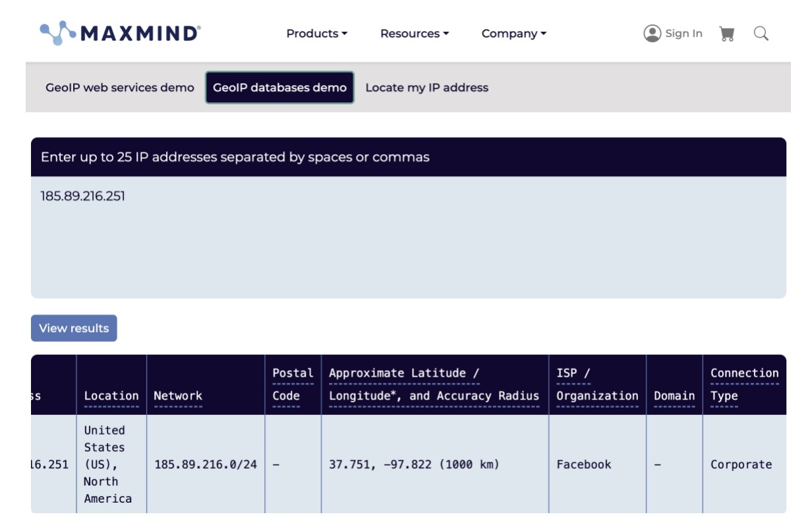Click into the IP addresses text area
Screen dimensions: 812x529
(x=408, y=237)
